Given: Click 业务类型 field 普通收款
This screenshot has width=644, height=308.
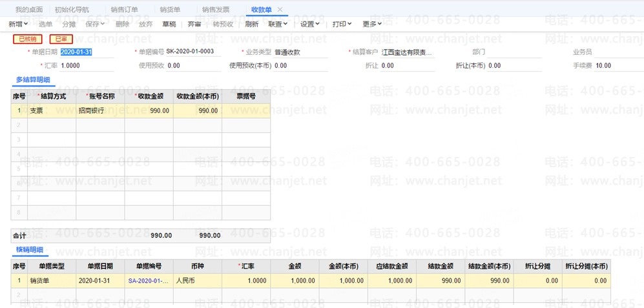Looking at the screenshot, I should point(300,52).
